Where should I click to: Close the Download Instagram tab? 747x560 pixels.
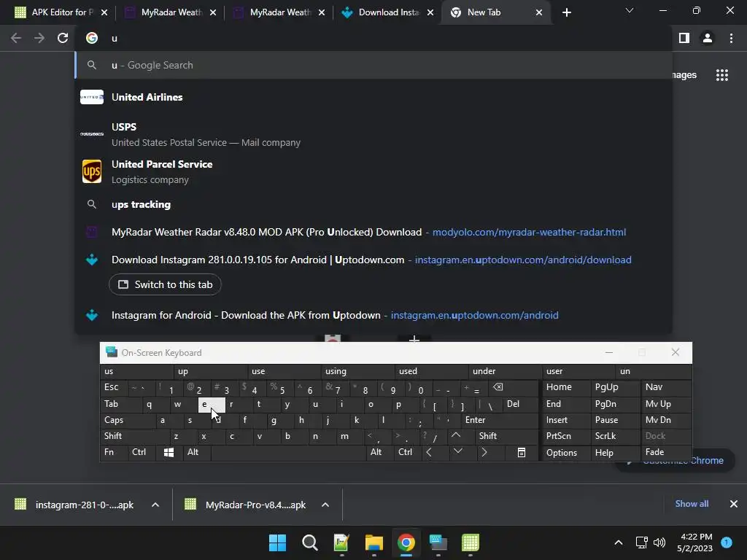(430, 13)
